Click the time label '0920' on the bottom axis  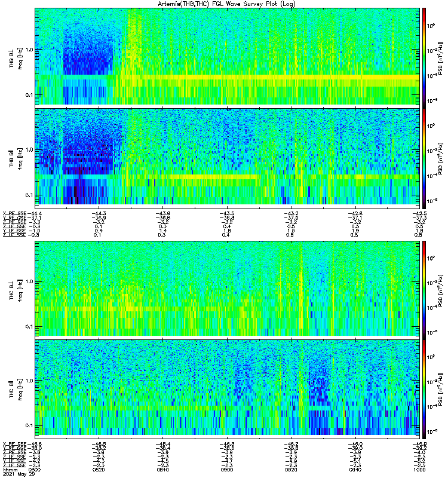pos(291,470)
